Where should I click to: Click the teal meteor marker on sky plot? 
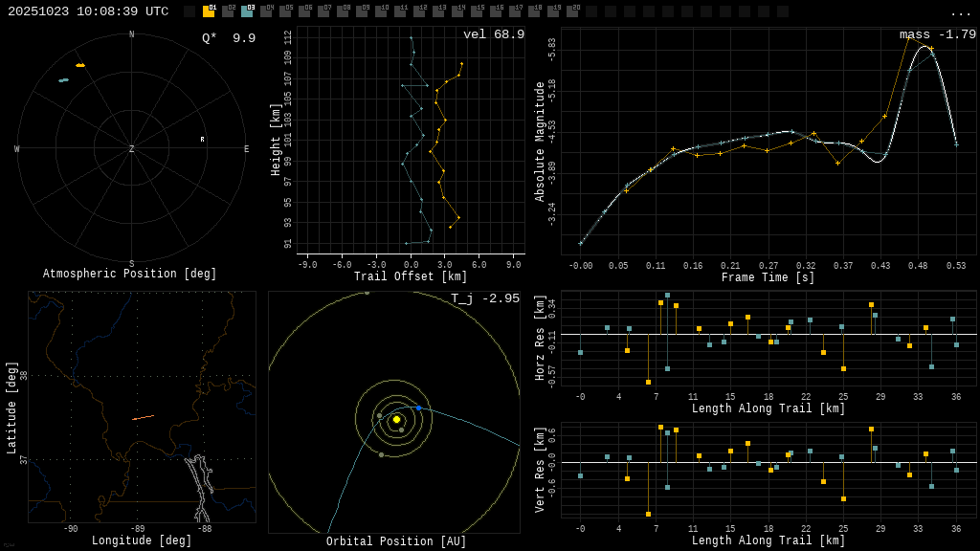pos(63,80)
